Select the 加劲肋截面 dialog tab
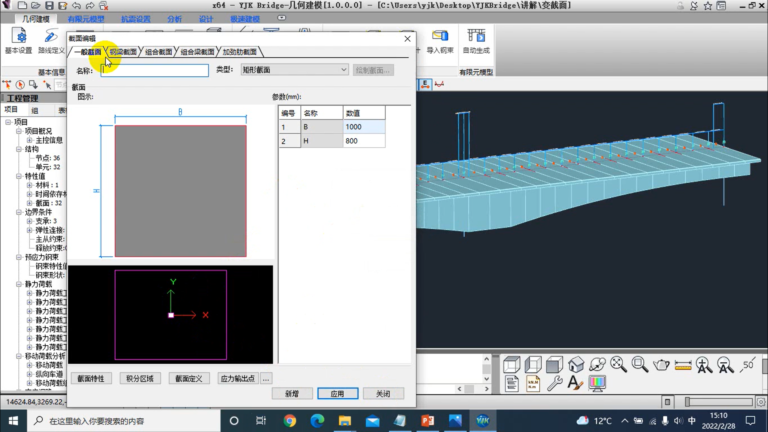Image resolution: width=768 pixels, height=432 pixels. point(240,52)
